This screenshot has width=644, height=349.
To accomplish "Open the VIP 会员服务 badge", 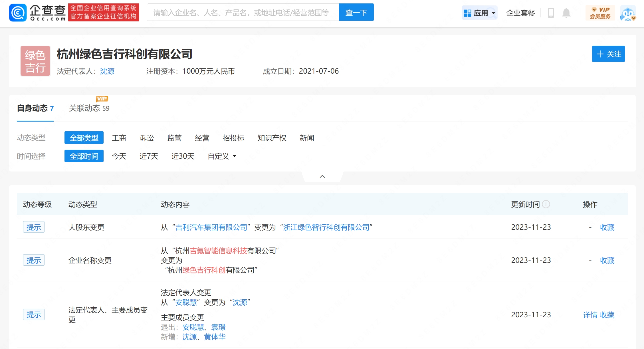I will [x=600, y=13].
